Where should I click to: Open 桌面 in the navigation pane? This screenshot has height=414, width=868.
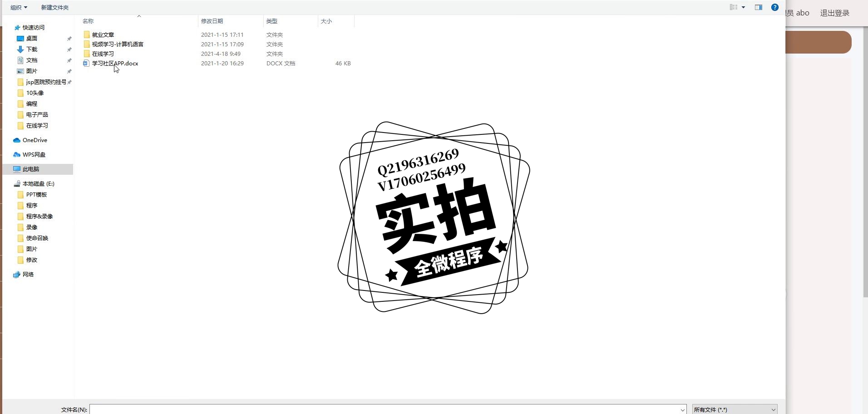tap(32, 38)
